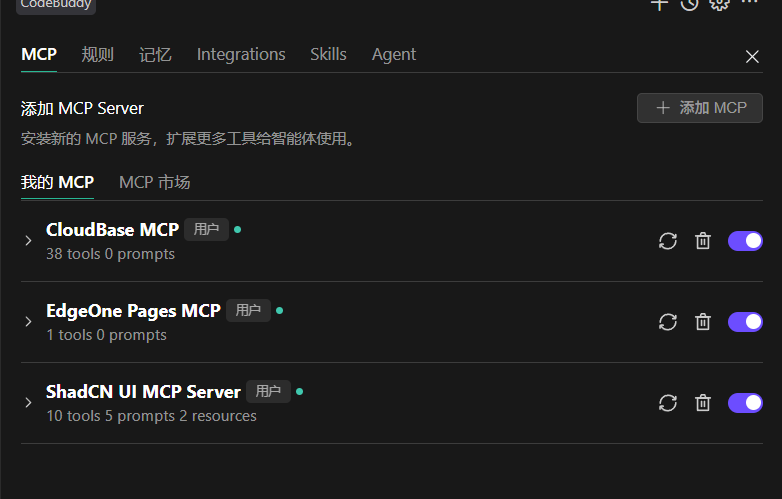This screenshot has height=499, width=782.
Task: Click the CodeBuddy title label
Action: pyautogui.click(x=56, y=5)
